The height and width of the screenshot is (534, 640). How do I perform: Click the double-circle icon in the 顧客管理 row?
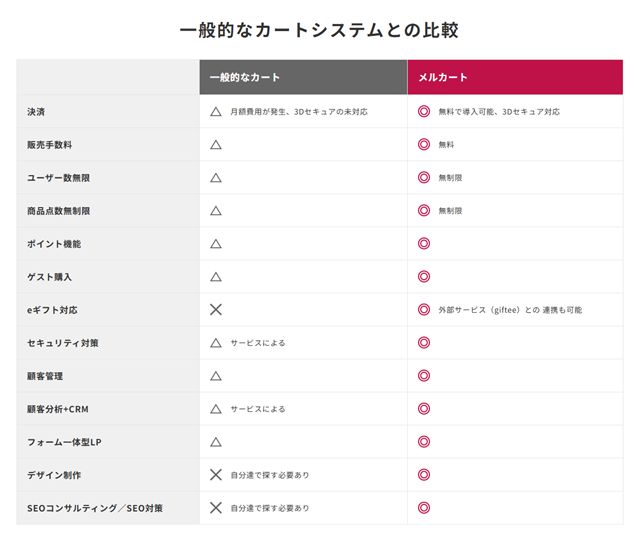point(423,376)
